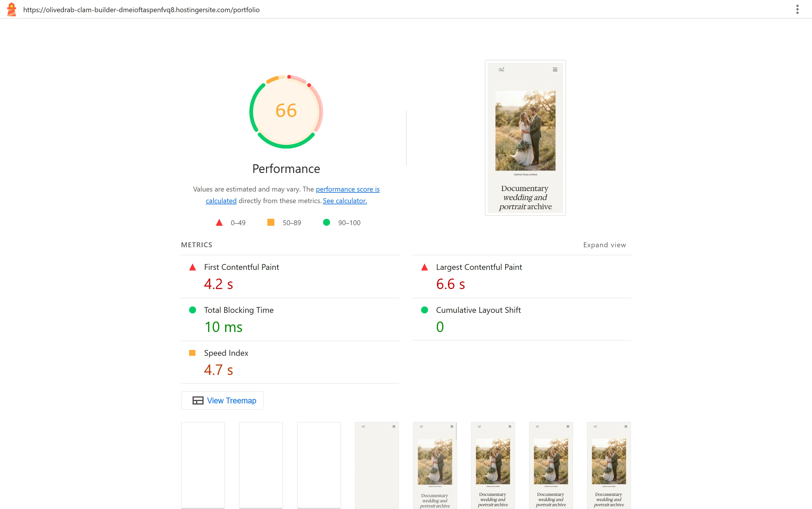Click the Speed Index label
The width and height of the screenshot is (812, 509).
point(226,353)
